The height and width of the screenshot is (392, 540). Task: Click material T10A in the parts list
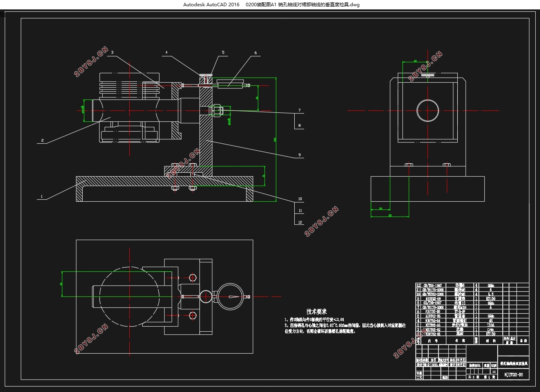(x=491, y=325)
